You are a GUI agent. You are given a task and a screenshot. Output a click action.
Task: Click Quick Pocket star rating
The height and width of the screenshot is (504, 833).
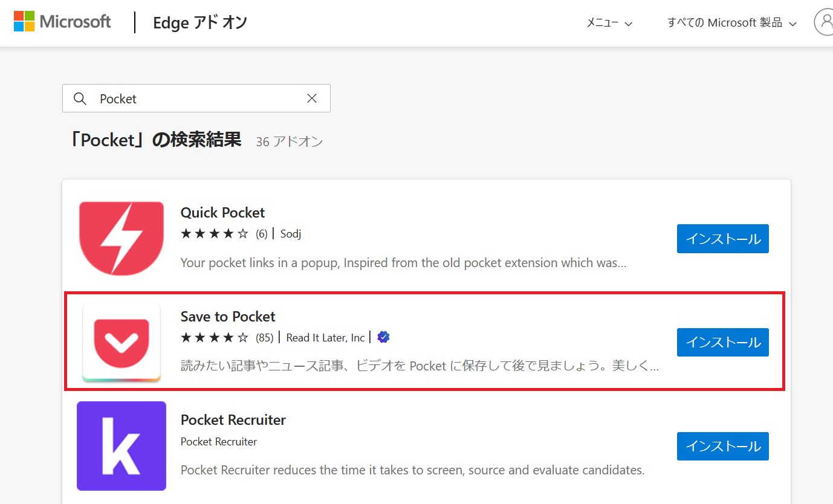pyautogui.click(x=215, y=234)
